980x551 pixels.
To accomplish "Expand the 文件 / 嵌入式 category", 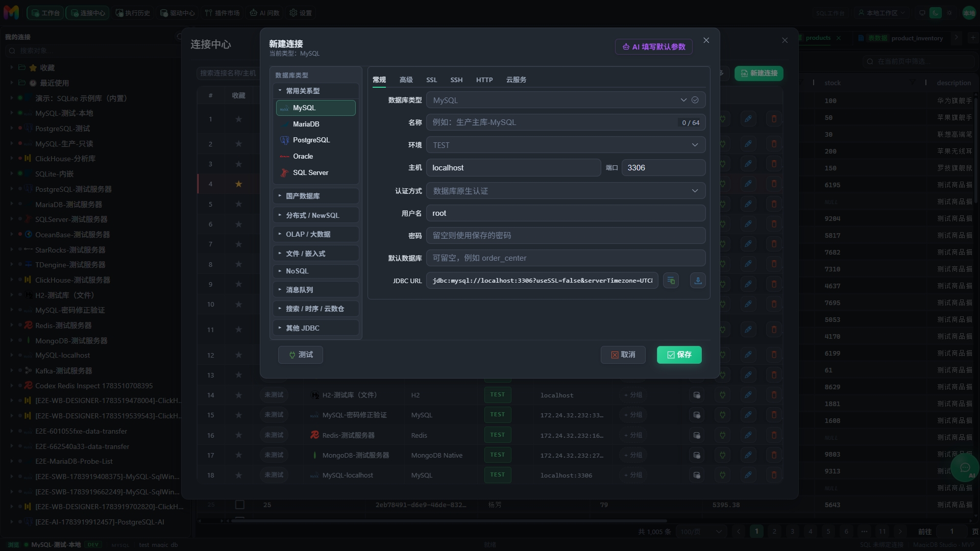I will coord(315,254).
